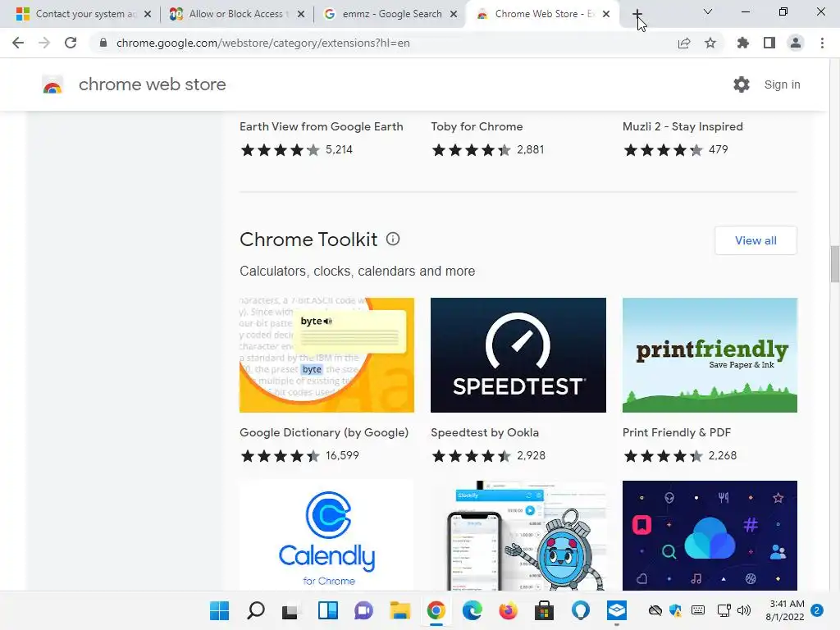Reload the Chrome Web Store page
Image resolution: width=840 pixels, height=630 pixels.
[71, 43]
